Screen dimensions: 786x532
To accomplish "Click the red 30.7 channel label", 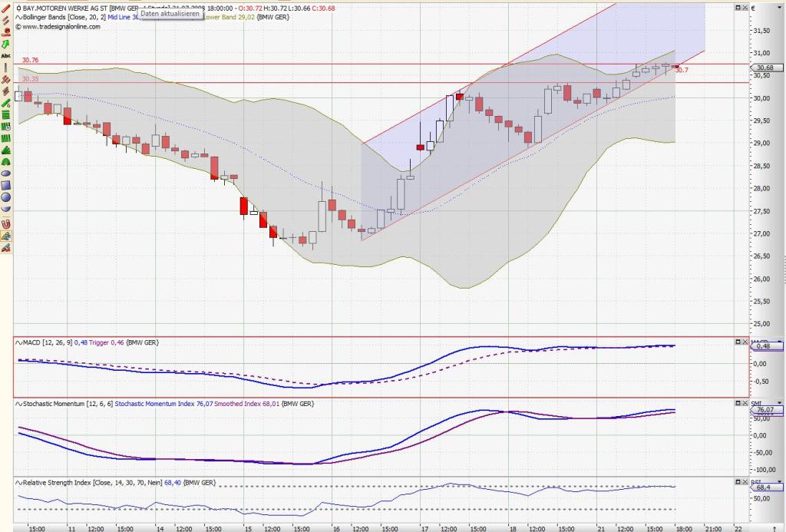I will point(682,70).
